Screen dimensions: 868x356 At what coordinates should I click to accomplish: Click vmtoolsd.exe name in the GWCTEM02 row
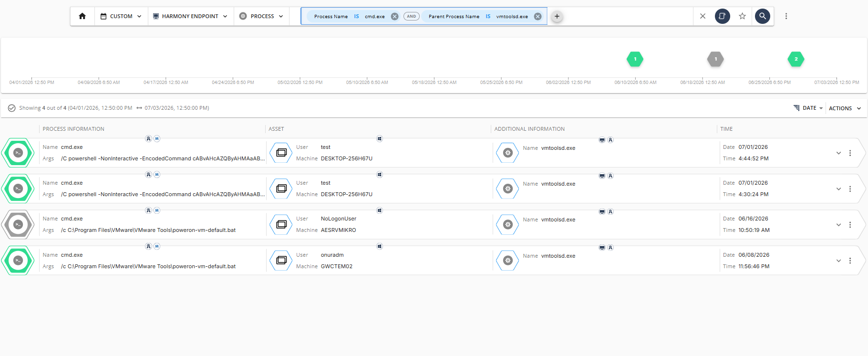(558, 256)
